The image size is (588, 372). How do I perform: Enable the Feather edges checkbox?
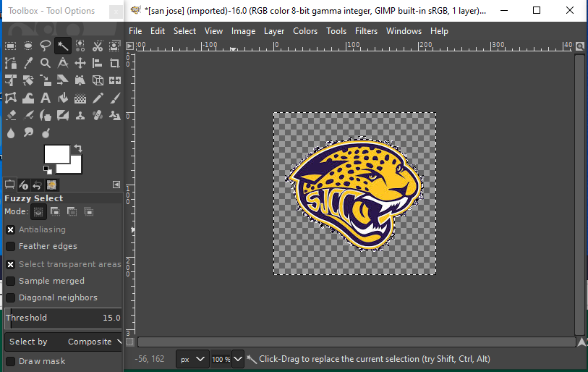[11, 246]
